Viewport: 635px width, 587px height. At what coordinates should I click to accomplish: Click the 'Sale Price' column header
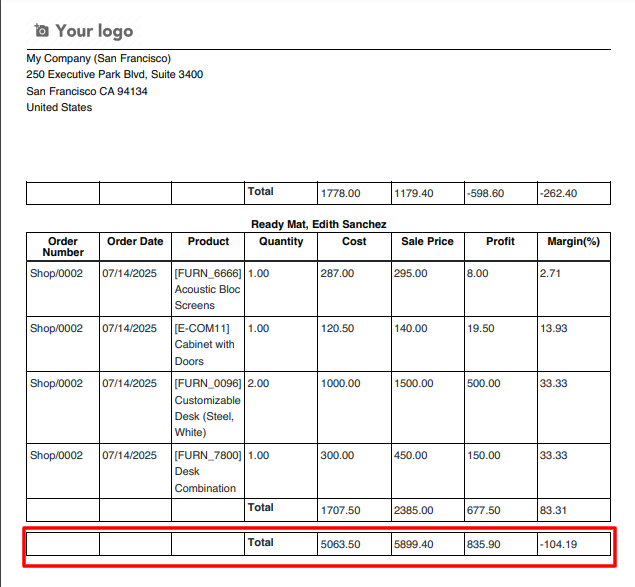(427, 241)
